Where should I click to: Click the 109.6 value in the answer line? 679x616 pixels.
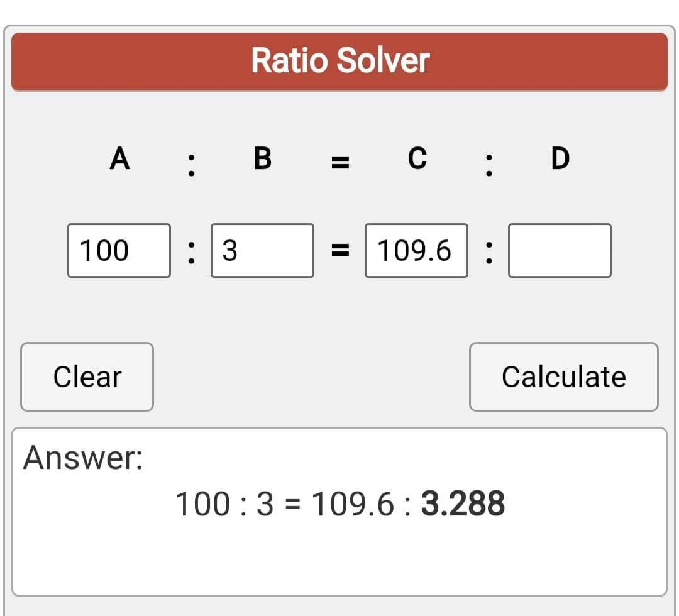[x=354, y=504]
